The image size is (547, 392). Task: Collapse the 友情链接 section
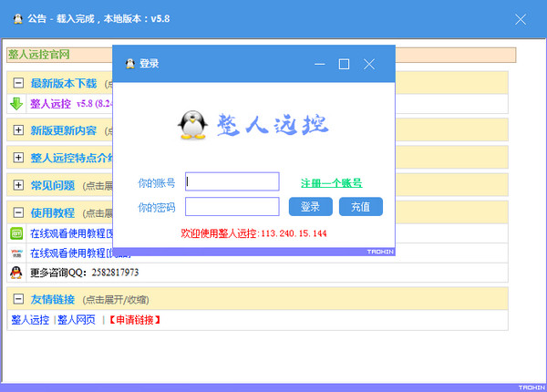pos(18,299)
